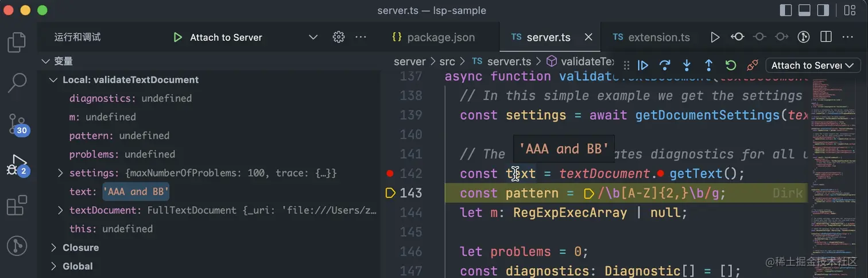Open file changes compare icon in editor title

click(738, 37)
